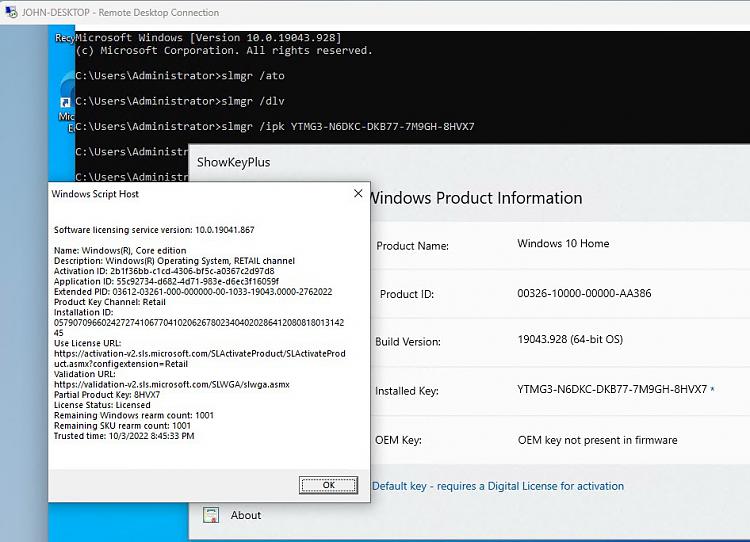750x542 pixels.
Task: Click the Application ID line in dialog
Action: click(166, 281)
